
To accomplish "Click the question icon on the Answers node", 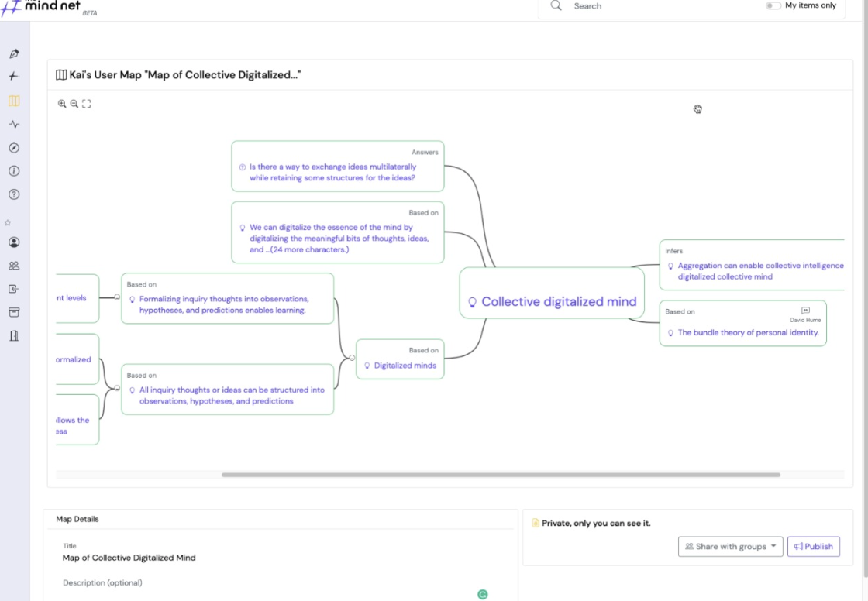I will [x=243, y=167].
